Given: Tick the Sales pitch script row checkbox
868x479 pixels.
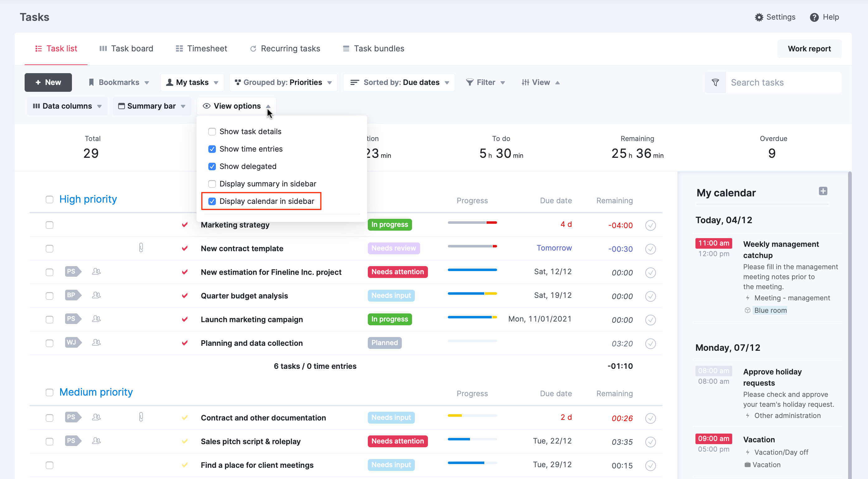Looking at the screenshot, I should [x=50, y=442].
